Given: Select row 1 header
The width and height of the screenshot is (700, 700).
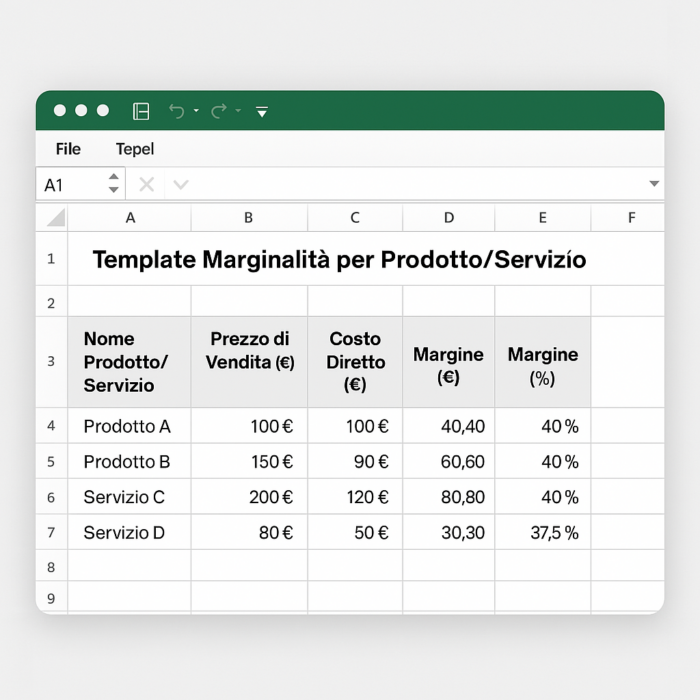Looking at the screenshot, I should 51,258.
